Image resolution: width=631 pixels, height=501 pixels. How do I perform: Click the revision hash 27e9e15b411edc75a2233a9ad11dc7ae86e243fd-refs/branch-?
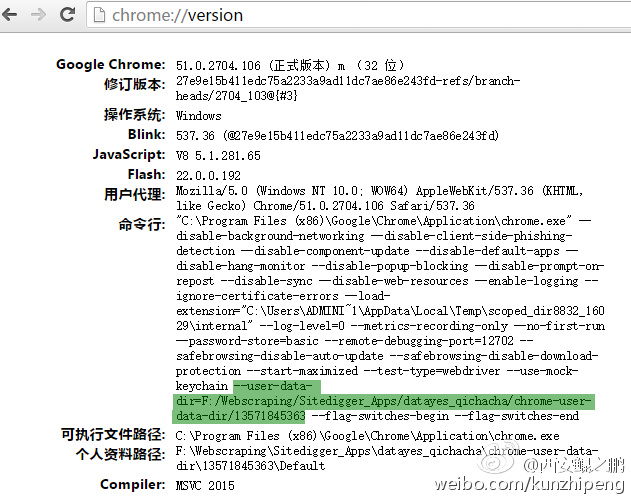(348, 81)
